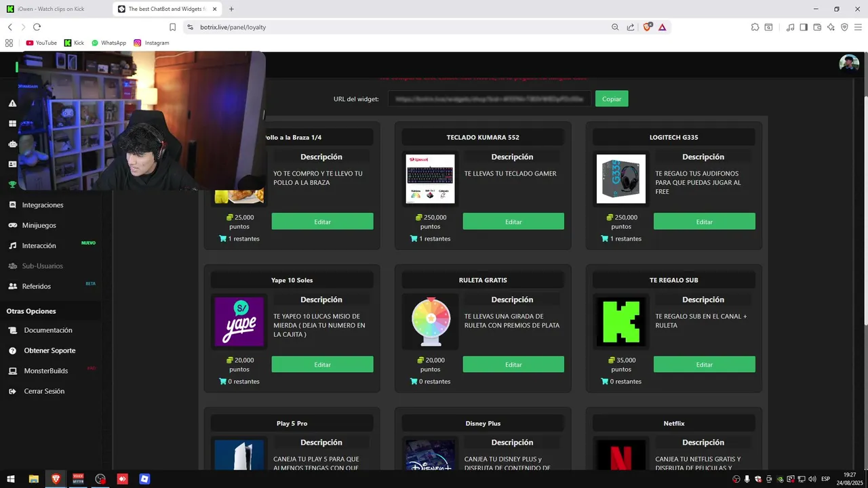Click the Brave Rewards triangle icon
This screenshot has height=488, width=868.
point(662,27)
